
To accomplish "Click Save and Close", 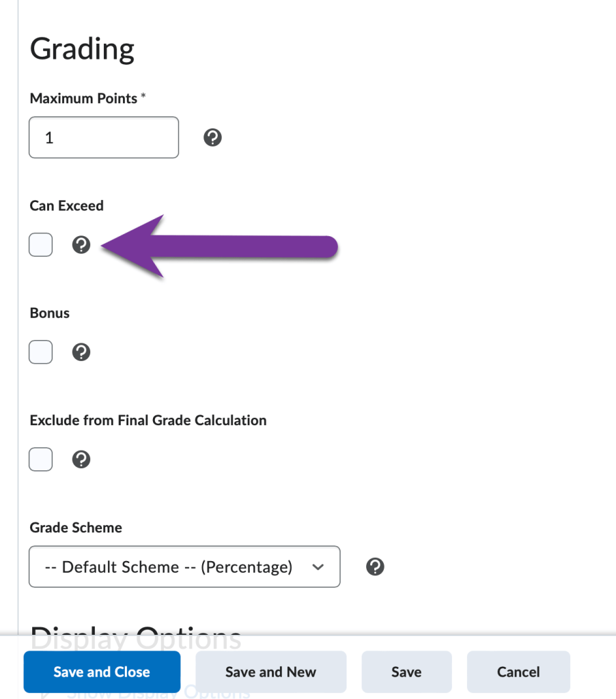I will [x=102, y=671].
